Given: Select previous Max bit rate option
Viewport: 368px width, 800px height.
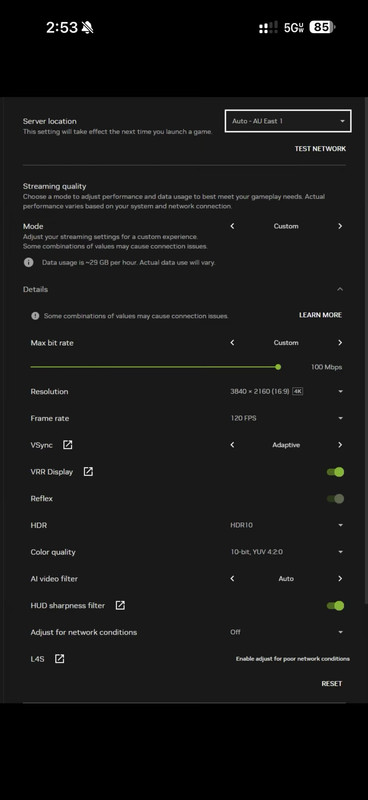Looking at the screenshot, I should tap(232, 343).
